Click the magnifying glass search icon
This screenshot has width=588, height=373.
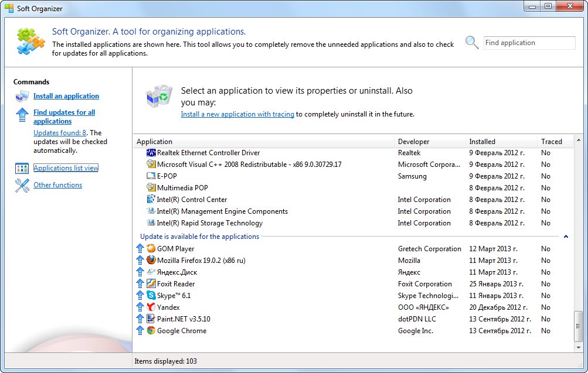point(472,42)
